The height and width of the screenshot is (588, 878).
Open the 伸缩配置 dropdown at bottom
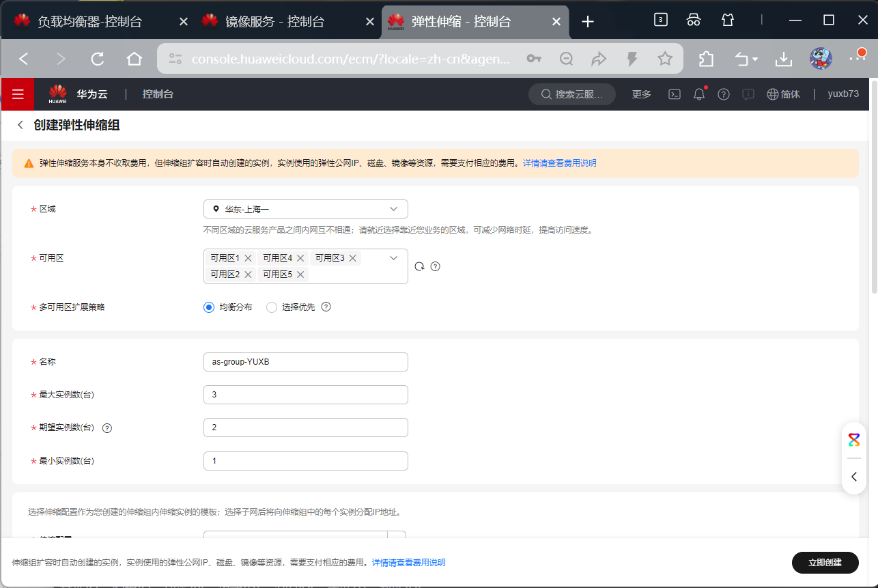coord(305,535)
